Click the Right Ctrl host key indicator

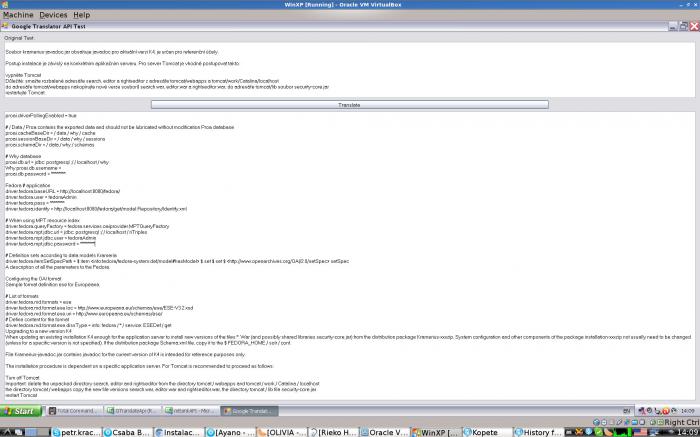click(682, 422)
